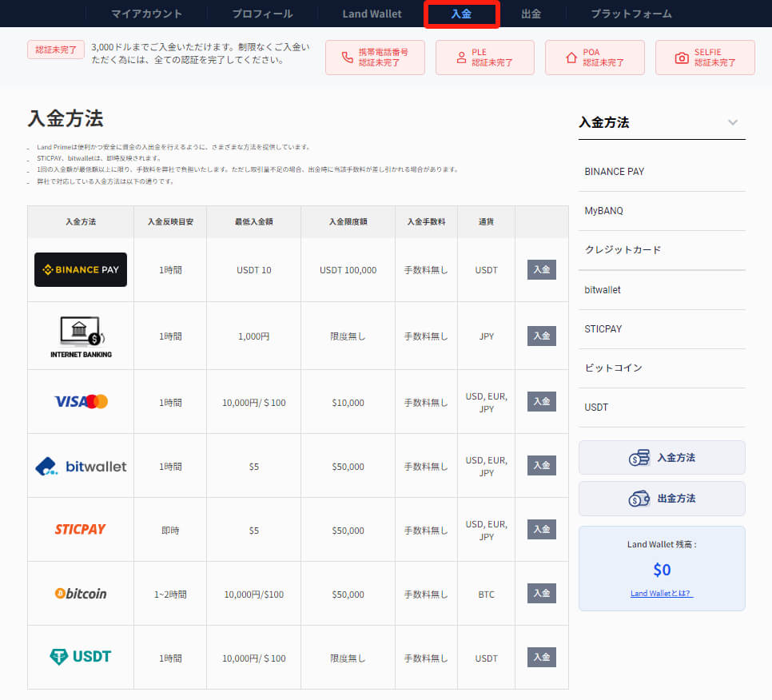Click the STICPAY logo in table
The width and height of the screenshot is (772, 700).
[81, 529]
